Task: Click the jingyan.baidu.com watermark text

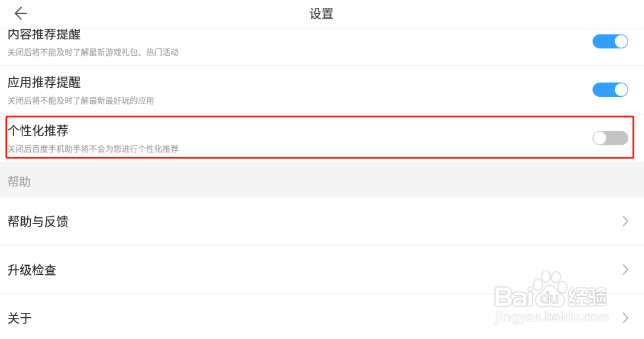Action: 551,317
